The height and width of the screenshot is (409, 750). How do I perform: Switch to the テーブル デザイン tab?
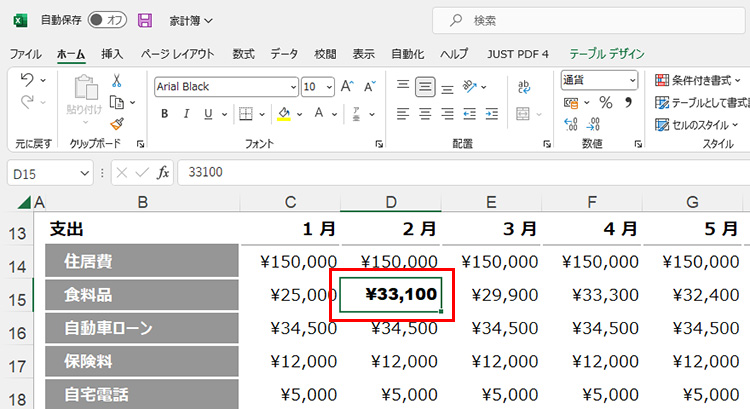point(606,54)
